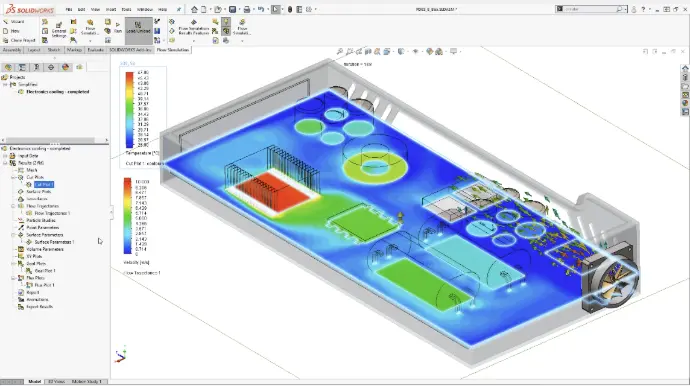Open the Display Style dropdown in the view toolbar
Image resolution: width=690 pixels, height=386 pixels.
tap(401, 52)
